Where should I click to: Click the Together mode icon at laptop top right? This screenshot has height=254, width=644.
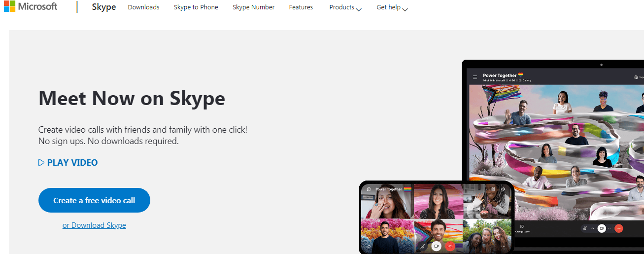636,77
